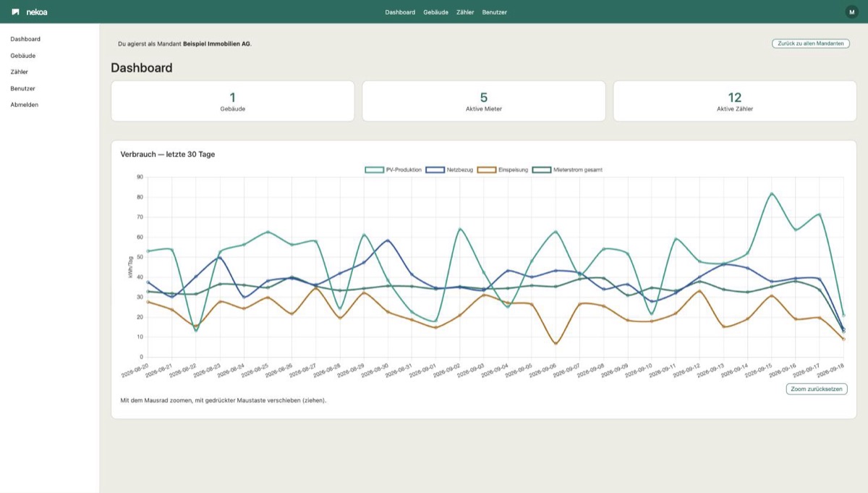868x493 pixels.
Task: Open the Aktive Zähler card
Action: click(x=735, y=101)
